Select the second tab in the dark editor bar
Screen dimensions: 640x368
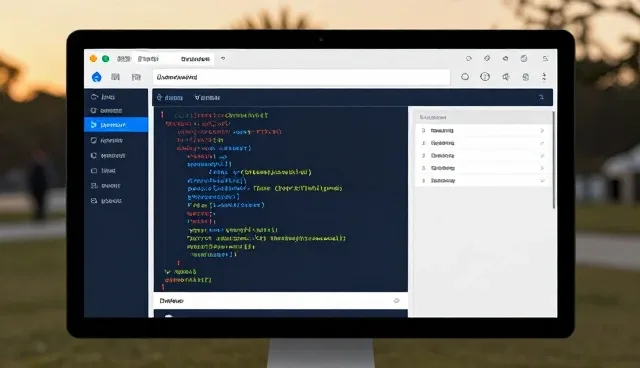207,98
